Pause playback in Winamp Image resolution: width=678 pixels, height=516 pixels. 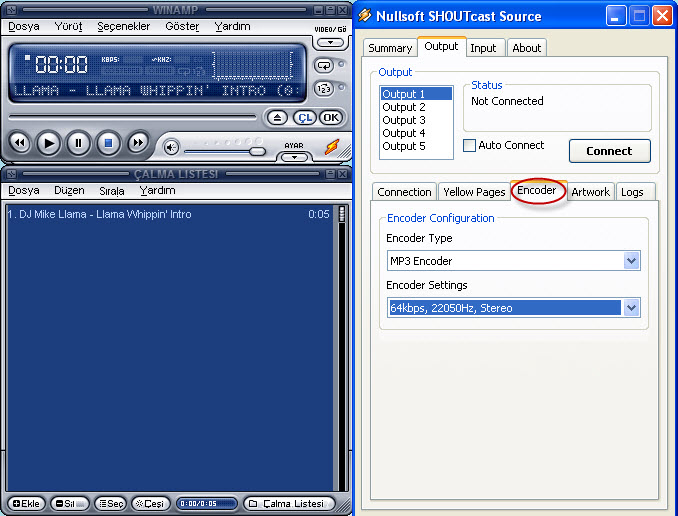point(78,143)
